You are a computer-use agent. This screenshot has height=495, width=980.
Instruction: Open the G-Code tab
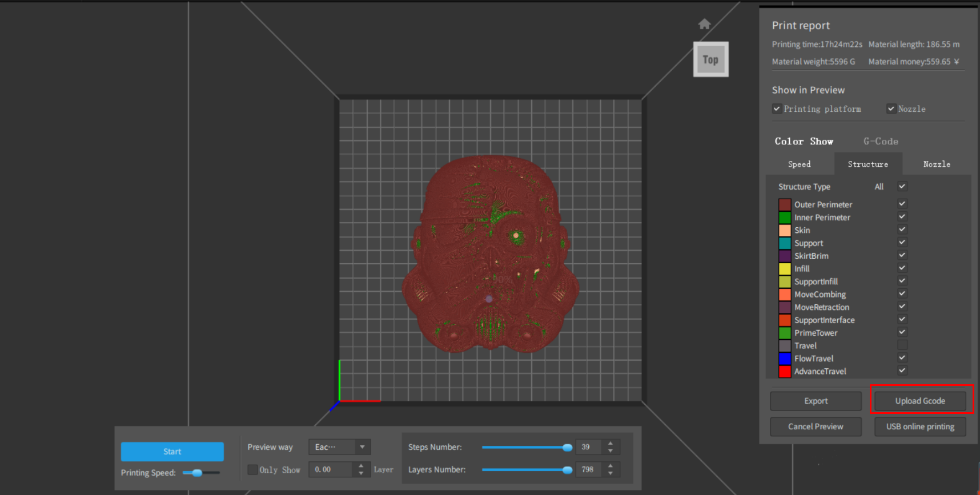(881, 142)
